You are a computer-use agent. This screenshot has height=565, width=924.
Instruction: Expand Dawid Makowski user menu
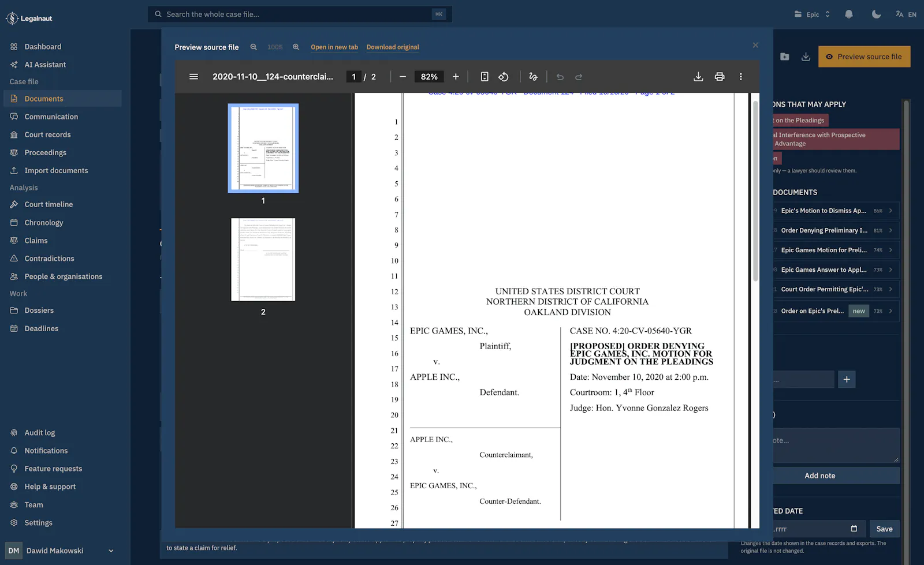(60, 551)
